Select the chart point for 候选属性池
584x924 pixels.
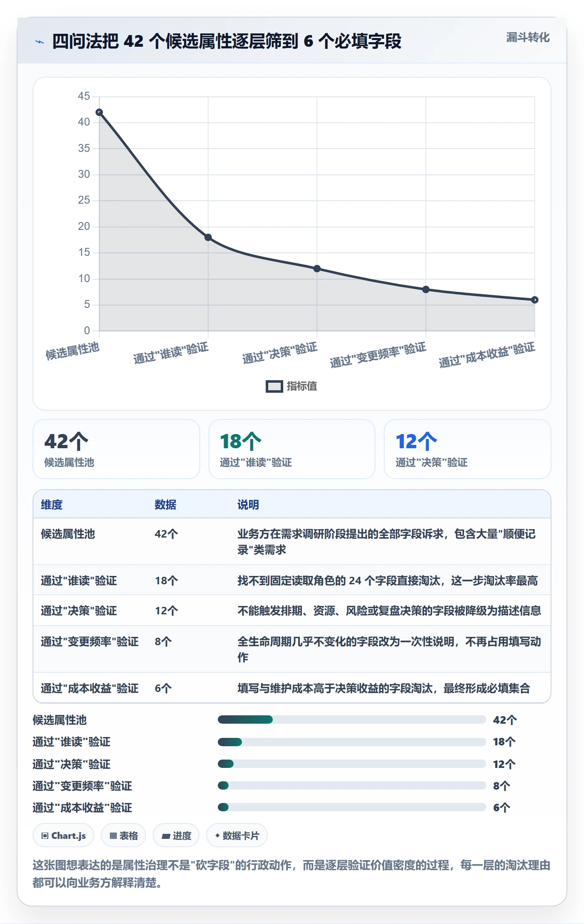pos(99,112)
